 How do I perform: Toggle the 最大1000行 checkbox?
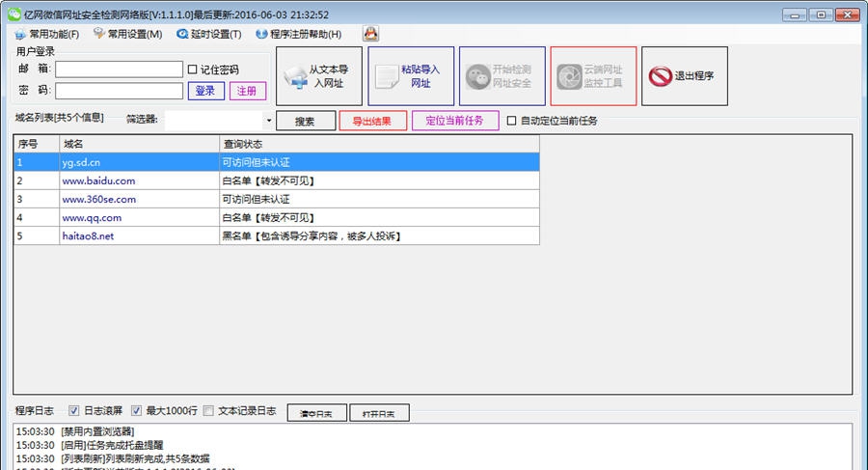click(x=136, y=411)
